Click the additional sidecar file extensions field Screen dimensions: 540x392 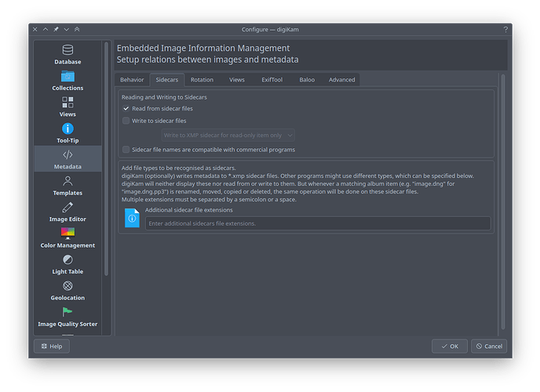318,223
